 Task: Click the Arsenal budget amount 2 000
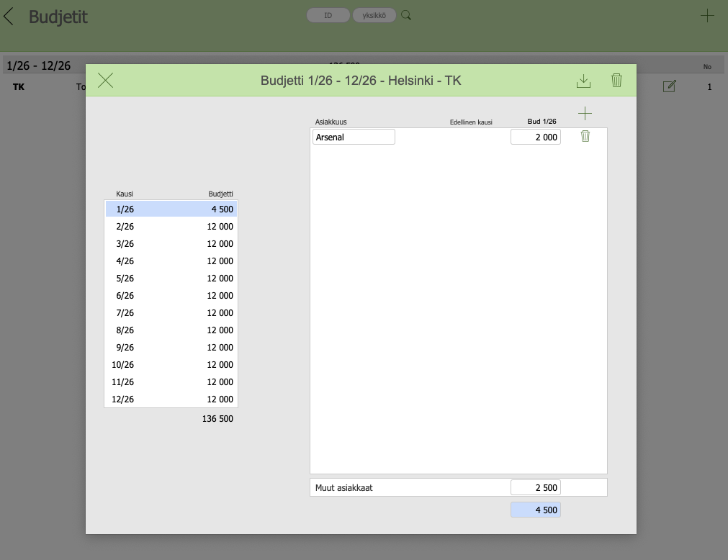click(x=535, y=137)
